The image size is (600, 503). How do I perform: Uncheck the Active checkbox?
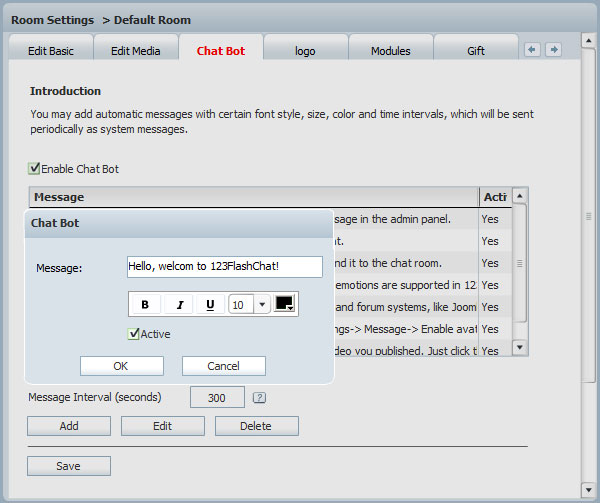[x=134, y=334]
